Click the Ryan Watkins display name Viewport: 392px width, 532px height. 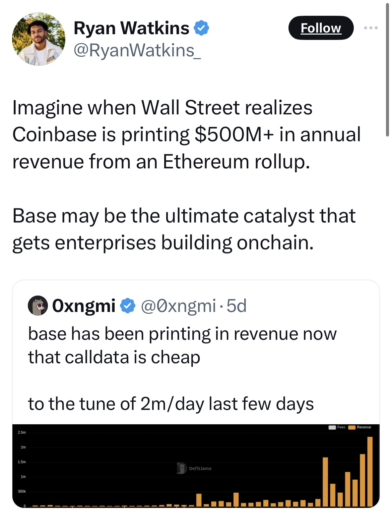(131, 28)
